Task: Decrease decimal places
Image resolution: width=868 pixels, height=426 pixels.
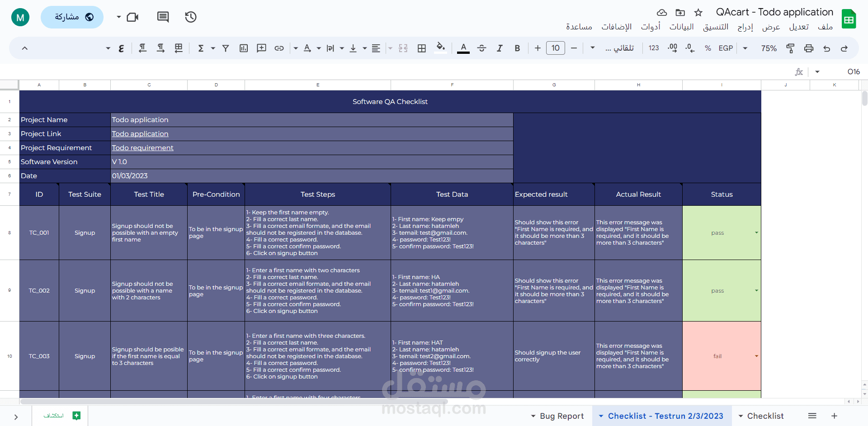Action: click(690, 48)
